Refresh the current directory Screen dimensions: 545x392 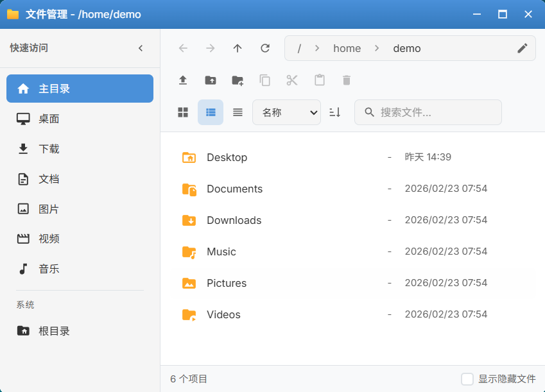click(264, 48)
